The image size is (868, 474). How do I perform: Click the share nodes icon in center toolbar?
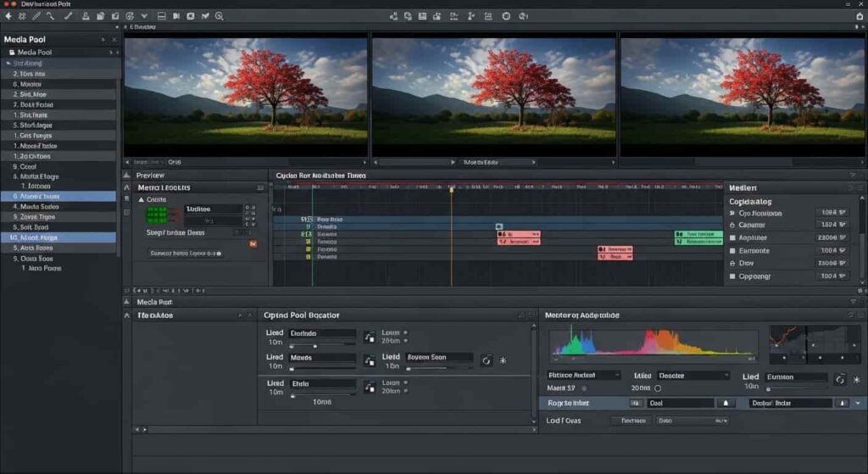click(x=393, y=16)
